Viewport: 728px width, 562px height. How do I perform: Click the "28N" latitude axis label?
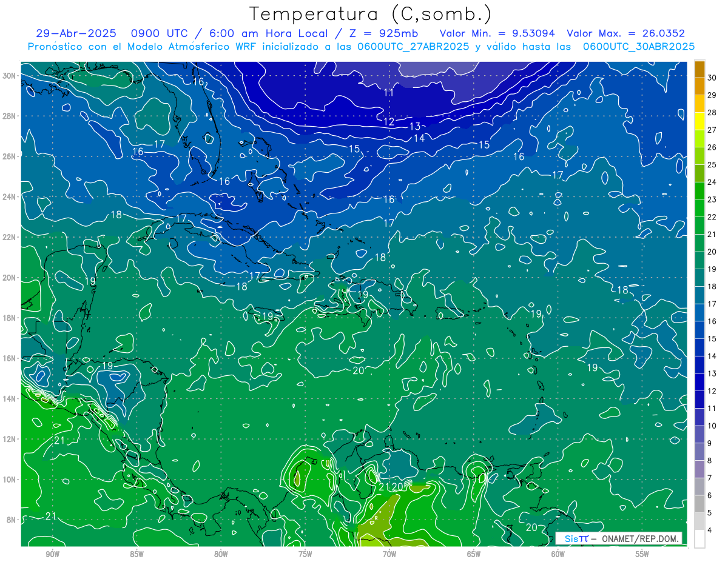(10, 116)
